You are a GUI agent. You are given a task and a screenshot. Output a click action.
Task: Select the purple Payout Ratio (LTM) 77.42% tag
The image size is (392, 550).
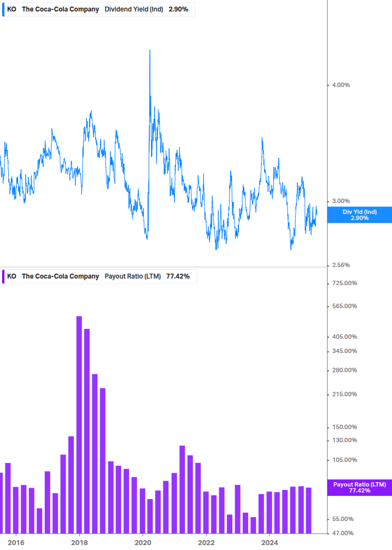pos(359,488)
